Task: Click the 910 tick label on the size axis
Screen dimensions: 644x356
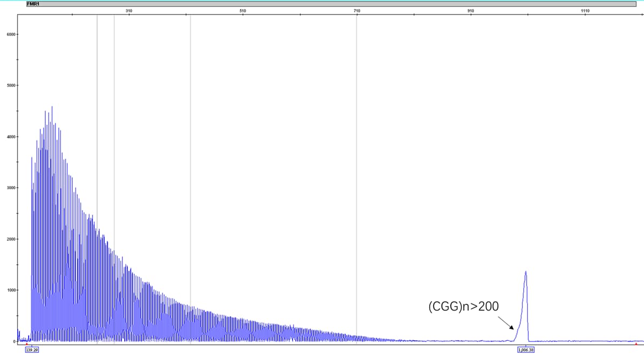Action: click(471, 11)
